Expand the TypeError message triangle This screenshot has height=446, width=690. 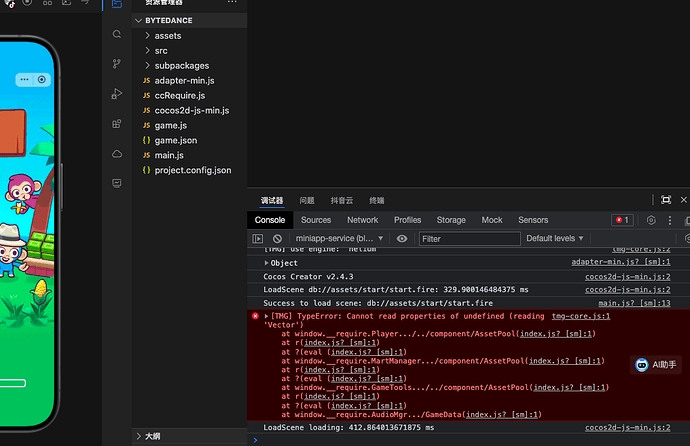(266, 316)
